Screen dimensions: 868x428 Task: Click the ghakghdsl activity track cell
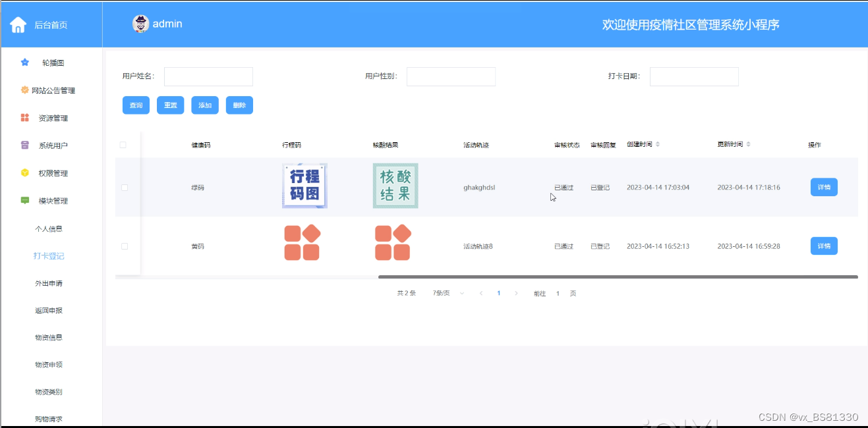(x=479, y=188)
